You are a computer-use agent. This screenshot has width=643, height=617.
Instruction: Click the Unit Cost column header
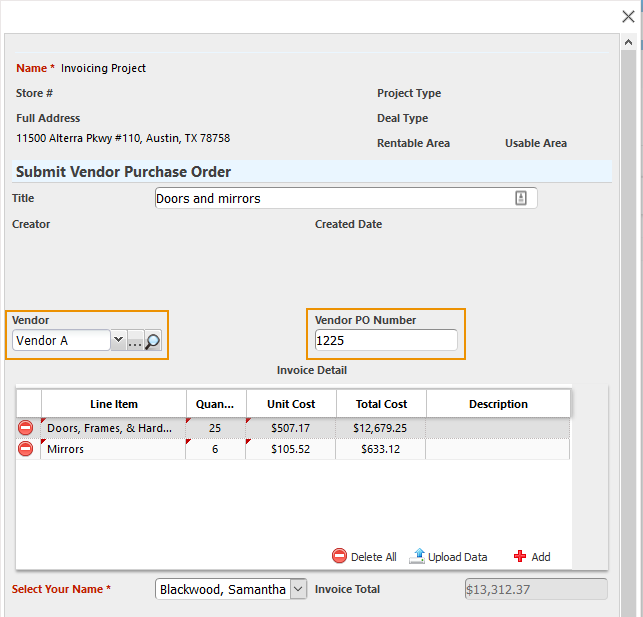pos(291,404)
